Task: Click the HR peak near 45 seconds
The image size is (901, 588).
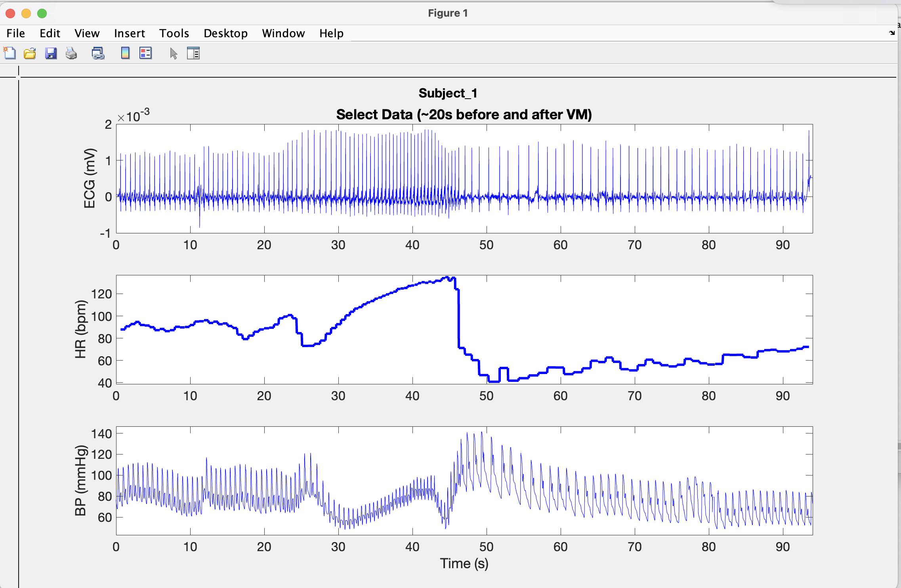Action: [447, 278]
